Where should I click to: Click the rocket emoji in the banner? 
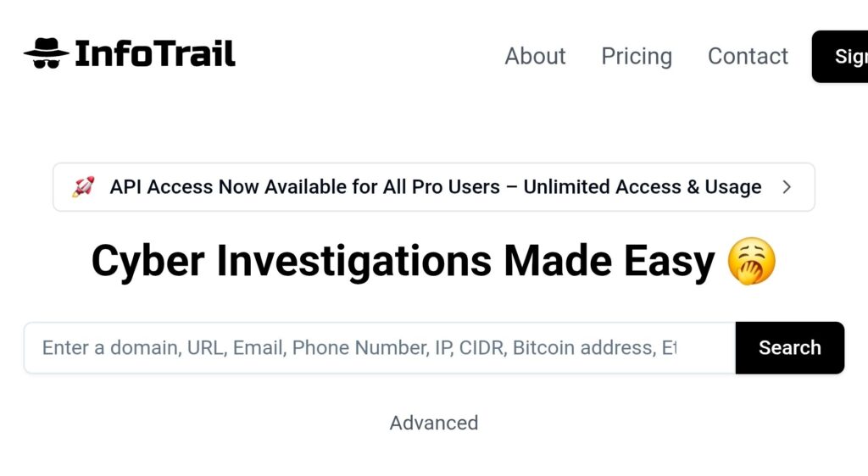coord(82,187)
